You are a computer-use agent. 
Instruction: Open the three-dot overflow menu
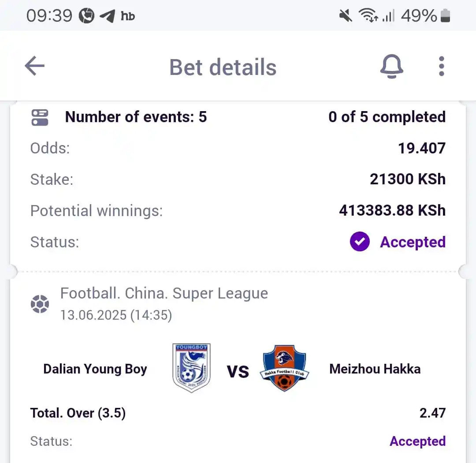click(441, 66)
